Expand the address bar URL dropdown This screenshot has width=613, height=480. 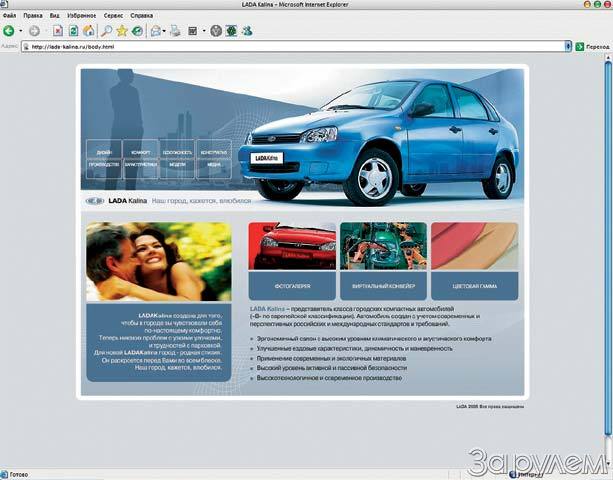(x=567, y=46)
